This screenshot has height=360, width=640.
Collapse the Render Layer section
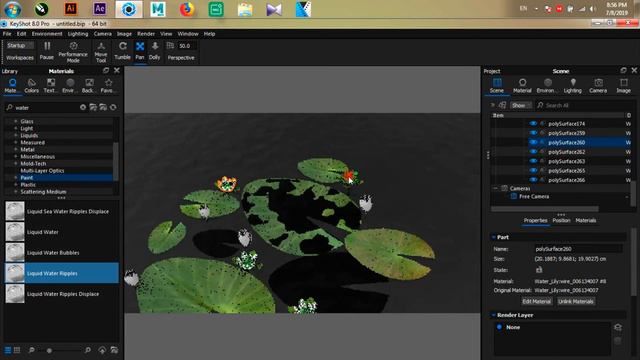493,315
